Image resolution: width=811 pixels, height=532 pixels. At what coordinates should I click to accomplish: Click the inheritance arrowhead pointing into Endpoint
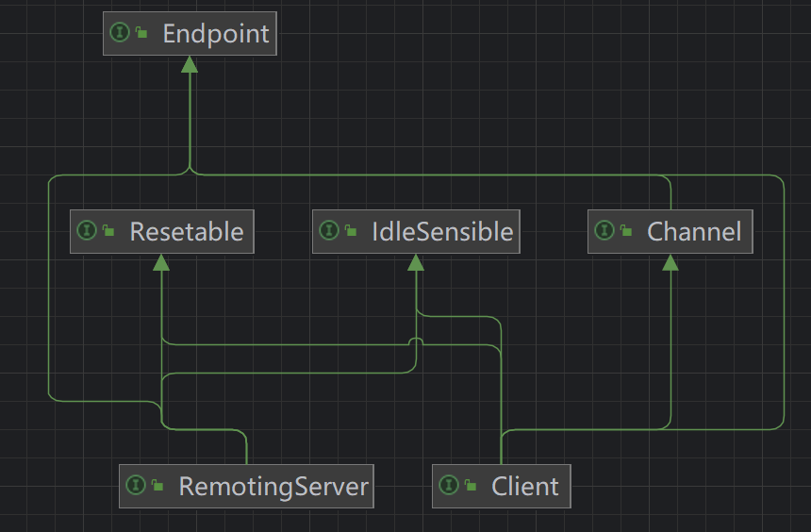click(x=190, y=64)
